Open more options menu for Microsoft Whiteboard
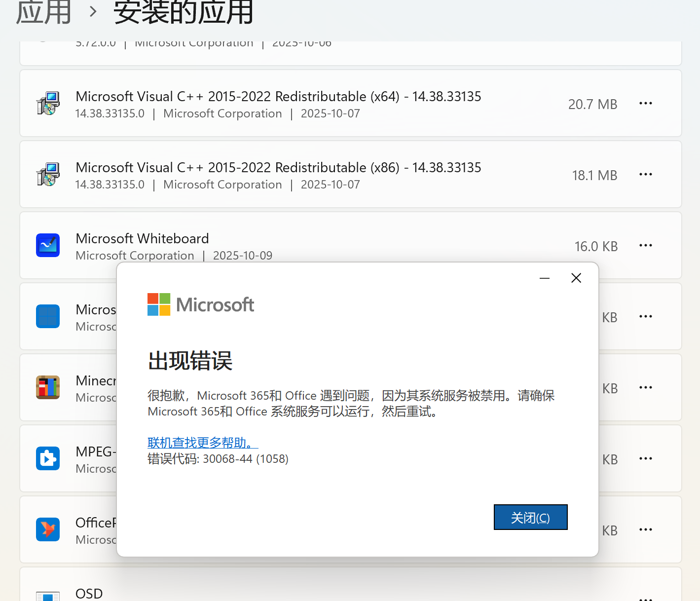 tap(646, 245)
